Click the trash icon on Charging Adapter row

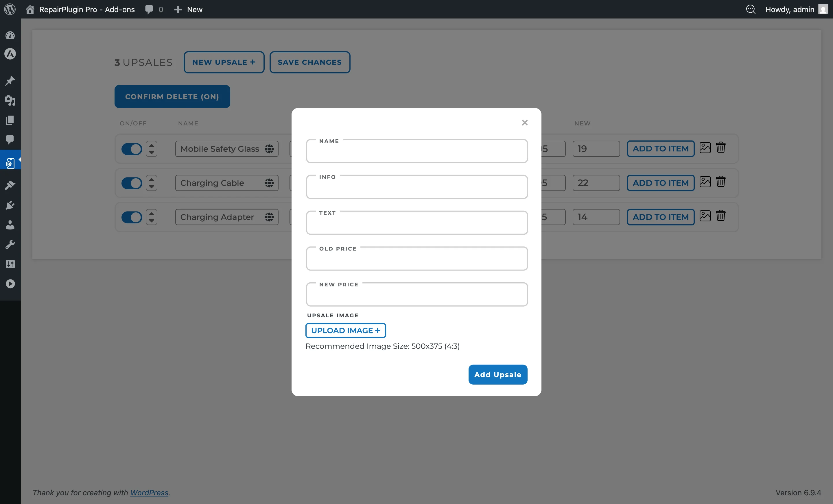[x=721, y=216]
